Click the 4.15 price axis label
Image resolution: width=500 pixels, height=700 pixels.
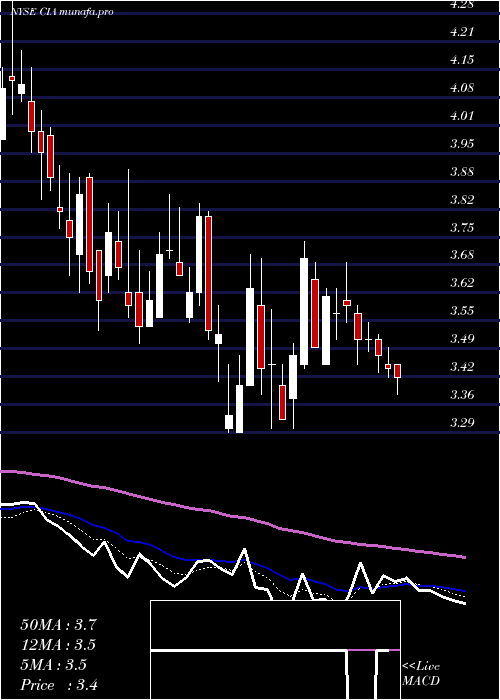[462, 60]
